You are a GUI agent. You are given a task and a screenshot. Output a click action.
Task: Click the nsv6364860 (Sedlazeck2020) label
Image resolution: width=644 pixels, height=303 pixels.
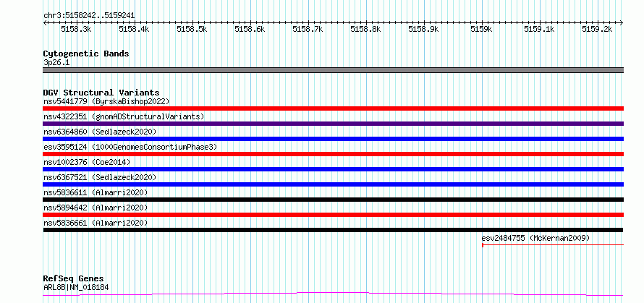pyautogui.click(x=100, y=132)
